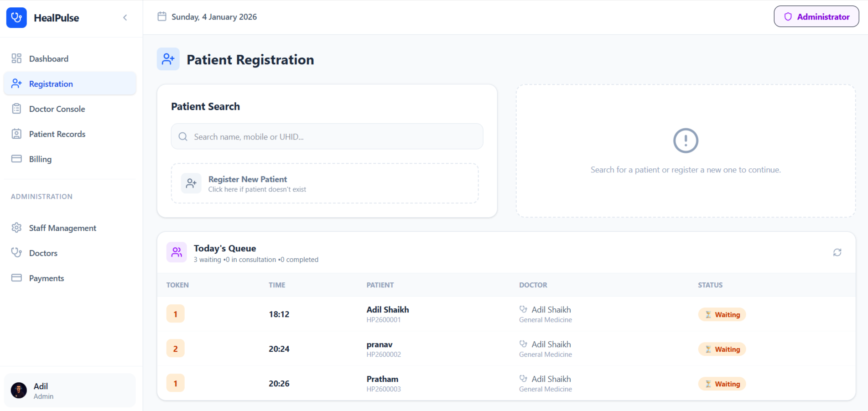Image resolution: width=868 pixels, height=411 pixels.
Task: Click the search magnifier in Patient Search
Action: tap(183, 136)
